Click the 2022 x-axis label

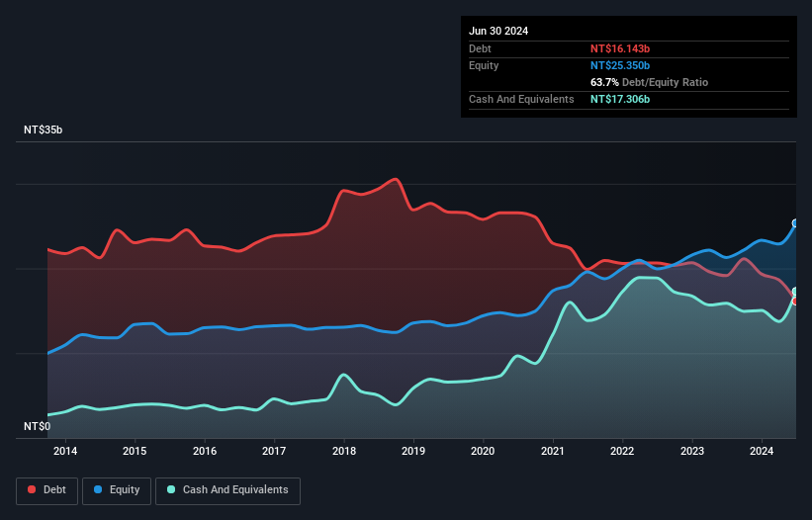click(x=622, y=451)
